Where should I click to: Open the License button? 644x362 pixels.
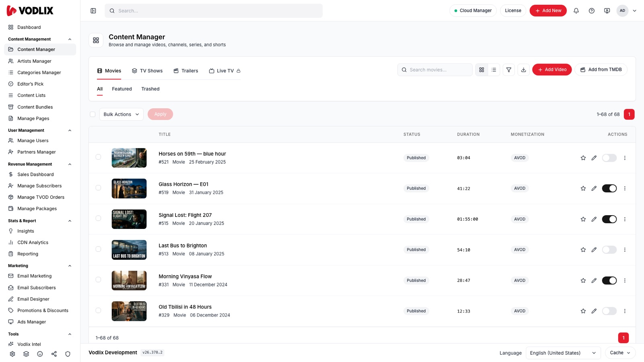coord(513,11)
